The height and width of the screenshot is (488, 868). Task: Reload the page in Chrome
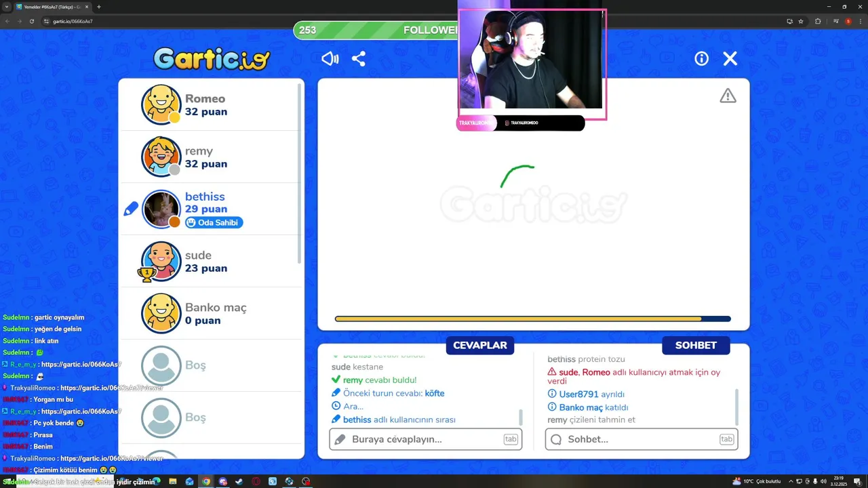pos(32,21)
